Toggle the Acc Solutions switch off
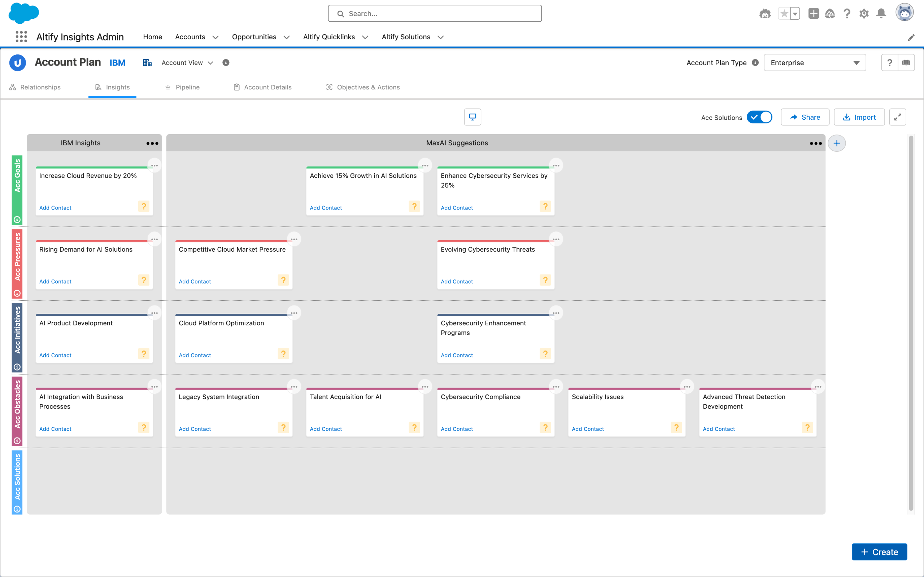Viewport: 924px width, 577px height. coord(759,117)
